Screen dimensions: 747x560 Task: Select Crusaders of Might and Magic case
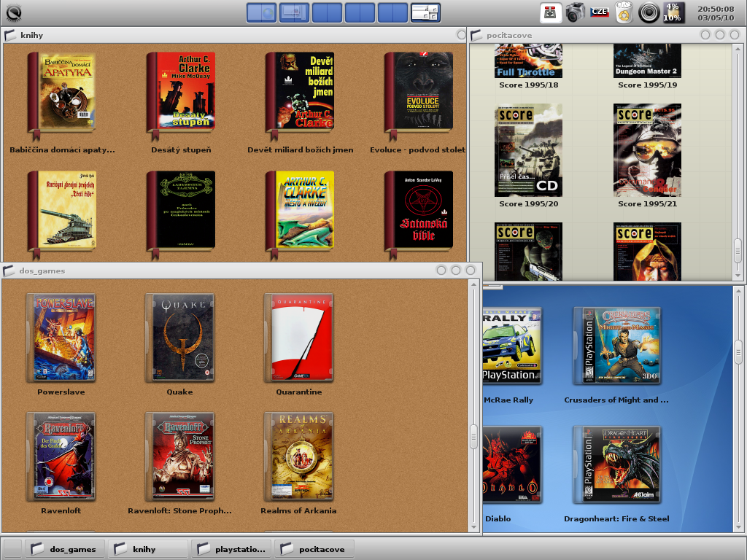click(617, 346)
